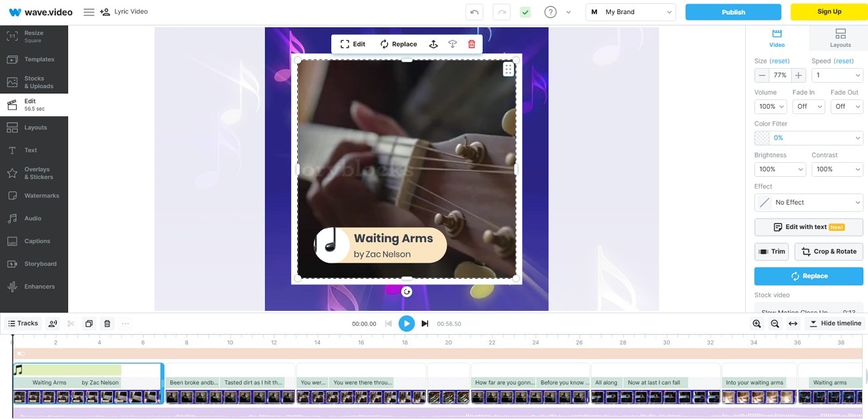Open the help question mark icon
Screen dimensions: 868x419
pos(550,12)
